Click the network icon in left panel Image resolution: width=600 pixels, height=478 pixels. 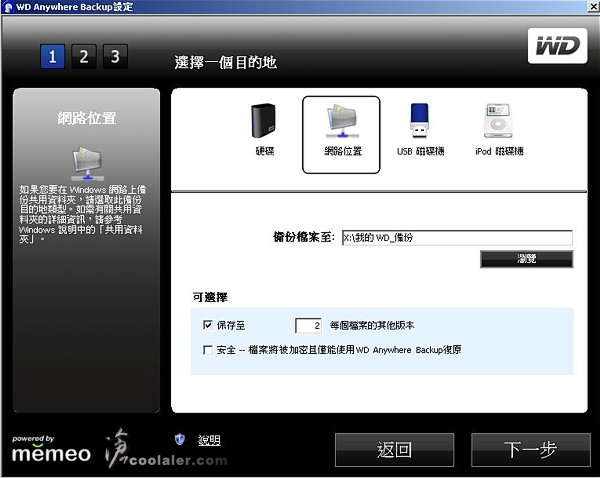click(x=87, y=163)
